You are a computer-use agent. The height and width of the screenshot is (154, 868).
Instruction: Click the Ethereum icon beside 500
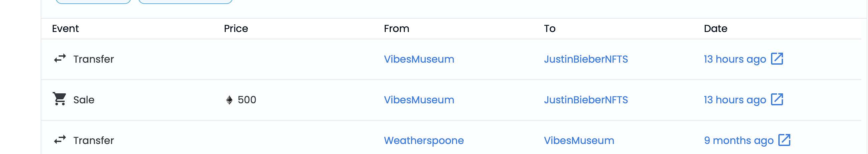(229, 100)
